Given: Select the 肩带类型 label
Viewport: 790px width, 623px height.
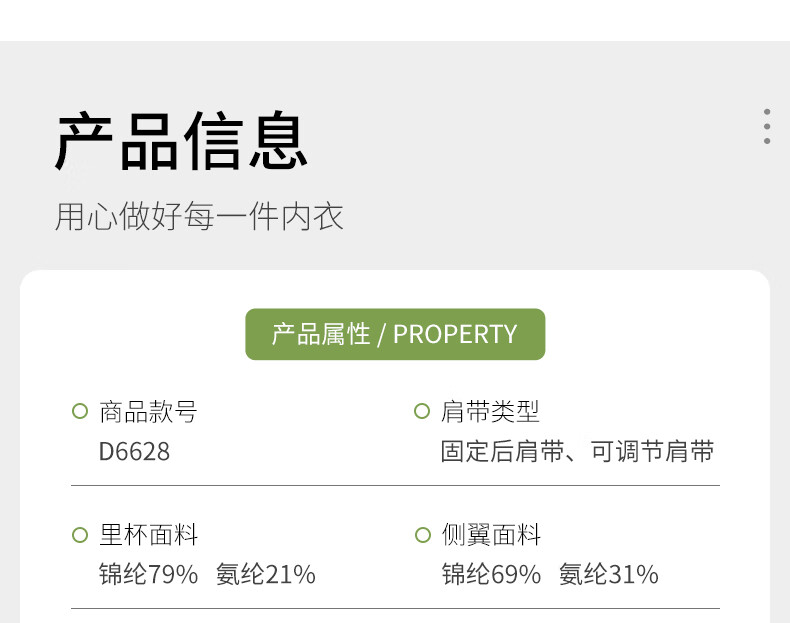Looking at the screenshot, I should coord(490,411).
